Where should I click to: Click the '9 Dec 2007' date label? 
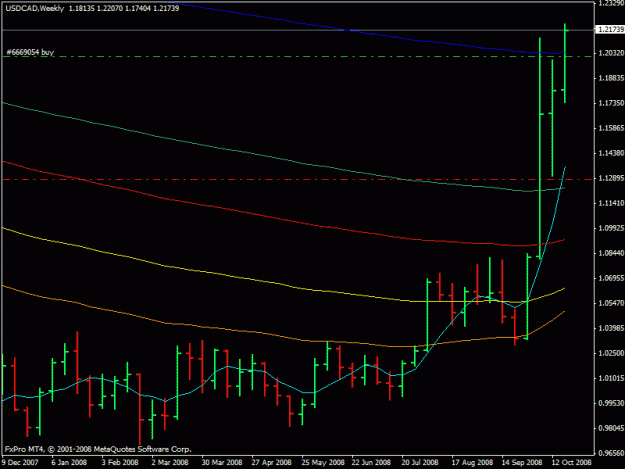click(x=20, y=463)
